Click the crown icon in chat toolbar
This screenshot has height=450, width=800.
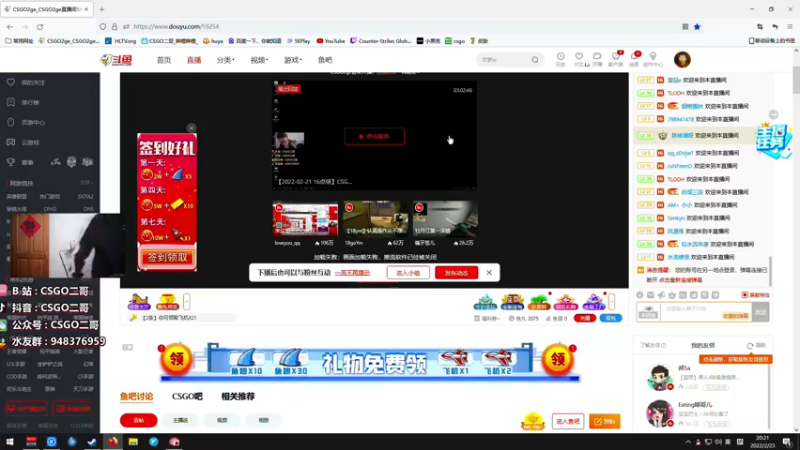pyautogui.click(x=672, y=295)
